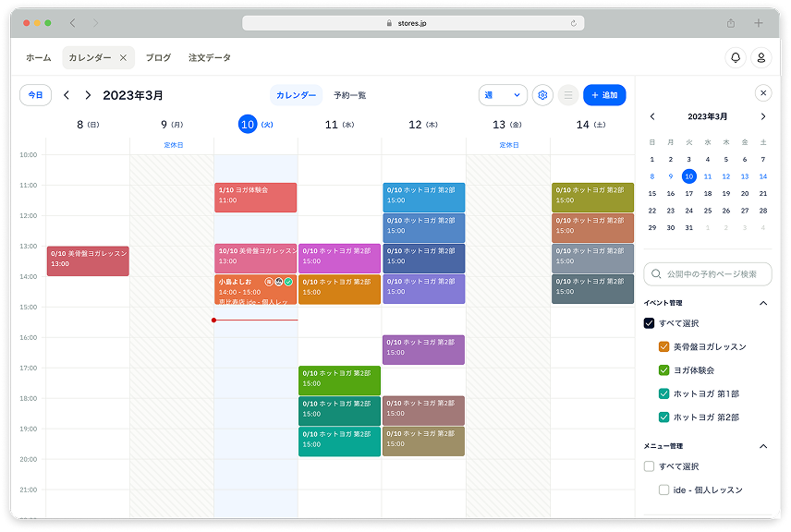Open a new browser tab
The height and width of the screenshot is (532, 791).
[759, 23]
